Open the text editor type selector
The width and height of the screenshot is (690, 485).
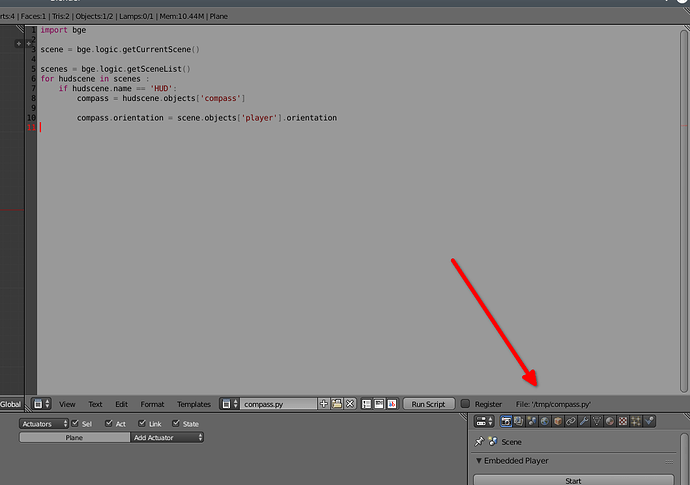point(41,404)
